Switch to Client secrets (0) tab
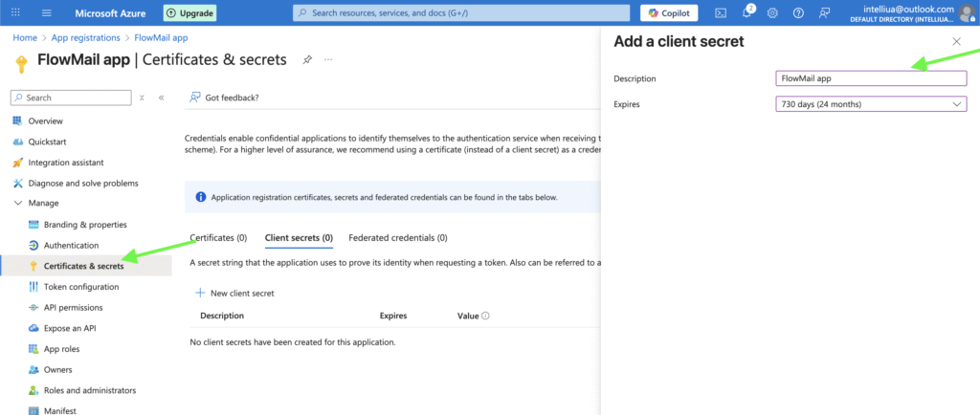 coord(299,238)
